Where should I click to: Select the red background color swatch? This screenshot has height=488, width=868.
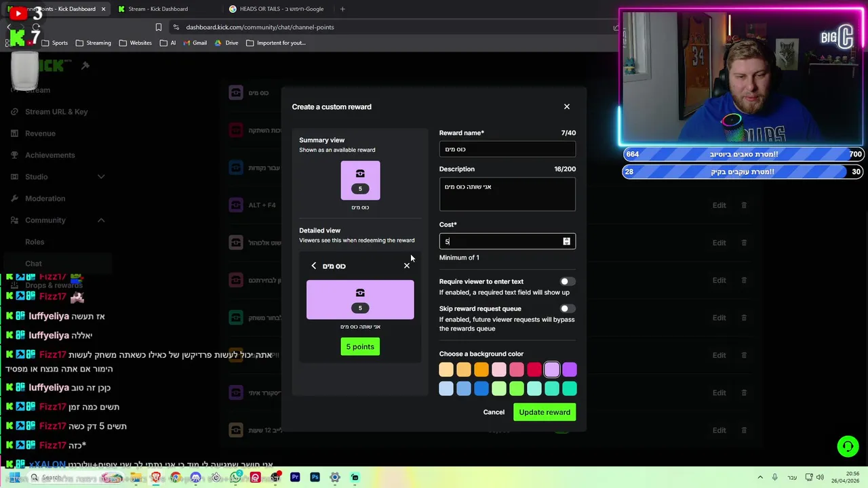[534, 369]
